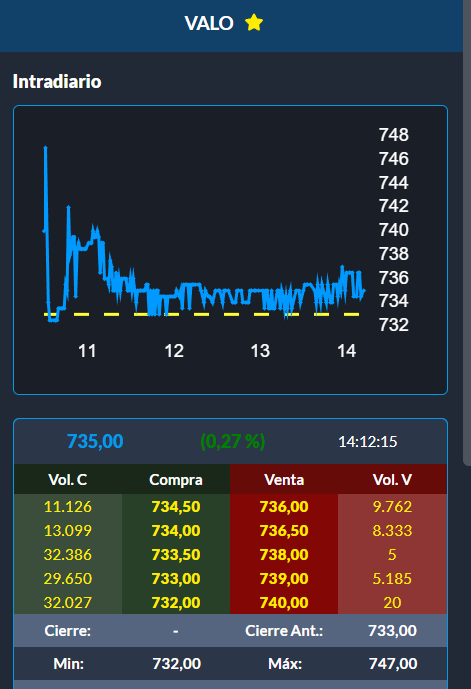This screenshot has width=471, height=689.
Task: Click the timestamp 14:12:15
Action: tap(368, 442)
